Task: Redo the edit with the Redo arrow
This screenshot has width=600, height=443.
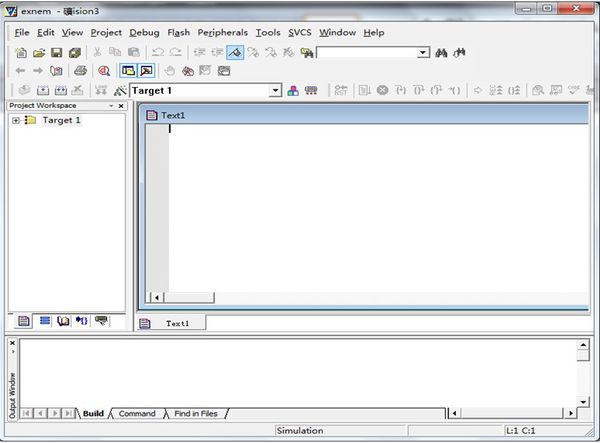Action: (176, 52)
